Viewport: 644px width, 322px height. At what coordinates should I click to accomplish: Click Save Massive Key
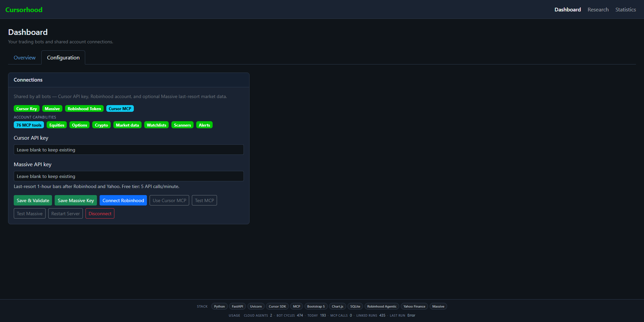point(76,200)
